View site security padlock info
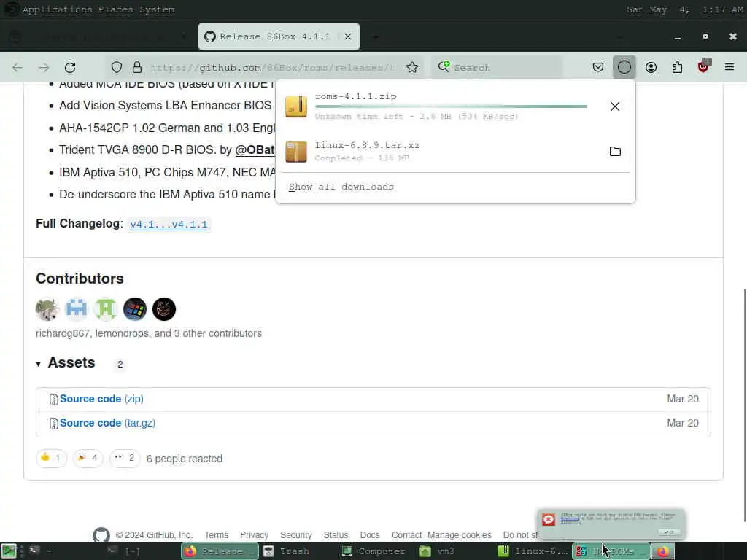747x560 pixels. (137, 67)
